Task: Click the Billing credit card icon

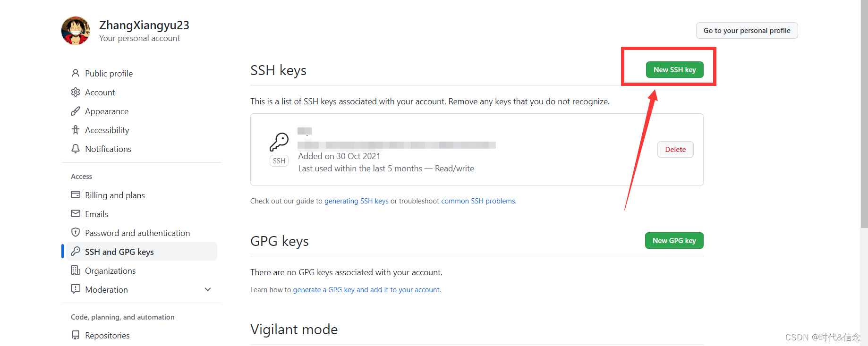Action: (75, 195)
